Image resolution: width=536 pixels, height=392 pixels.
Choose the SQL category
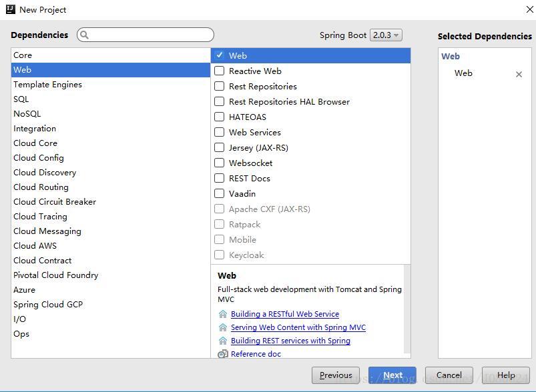110,99
